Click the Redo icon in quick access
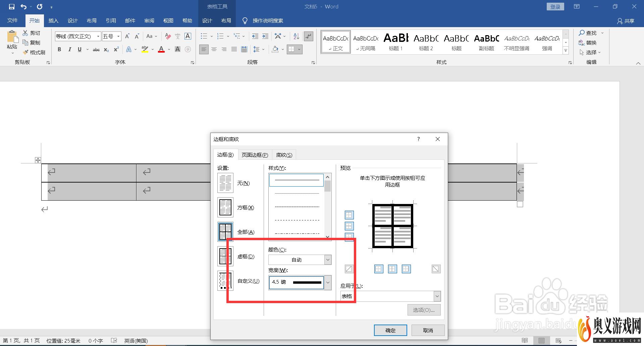 tap(40, 7)
